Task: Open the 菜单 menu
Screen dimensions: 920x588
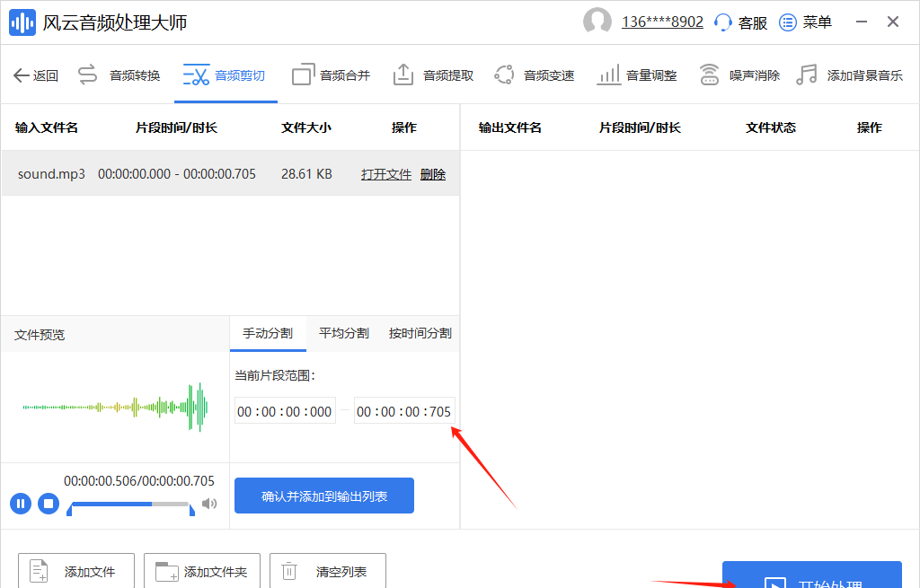Action: coord(805,22)
